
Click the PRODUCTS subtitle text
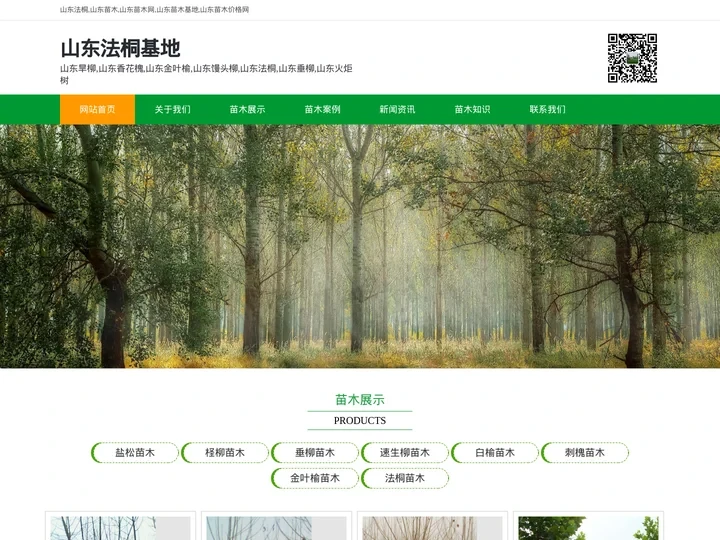360,421
